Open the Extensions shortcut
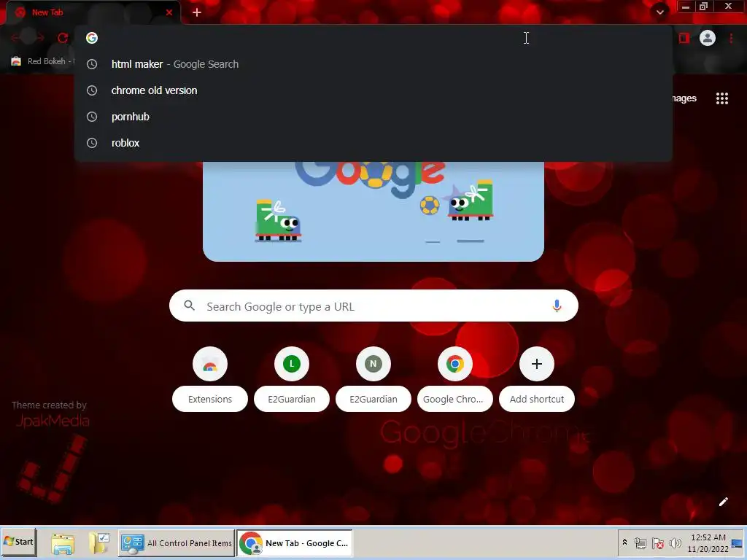Viewport: 747px width, 560px height. point(210,379)
